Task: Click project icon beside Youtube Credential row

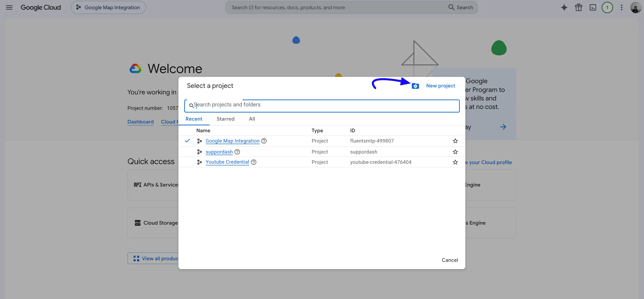Action: tap(199, 162)
